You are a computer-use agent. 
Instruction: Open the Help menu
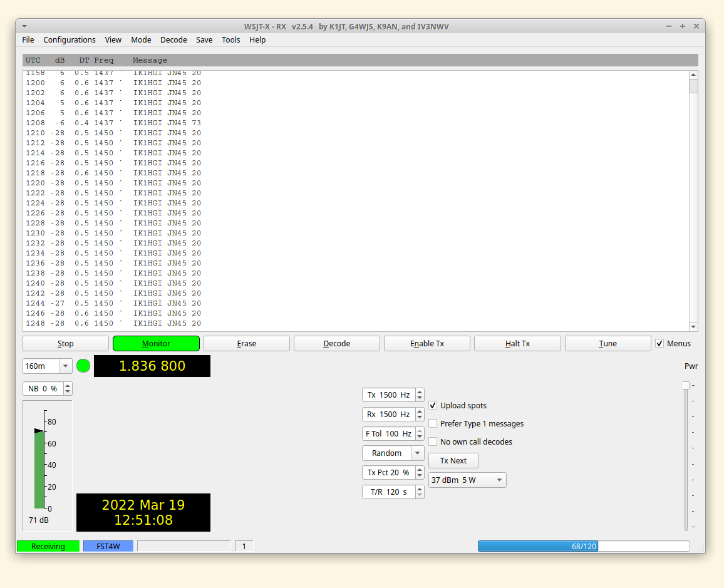pyautogui.click(x=257, y=39)
